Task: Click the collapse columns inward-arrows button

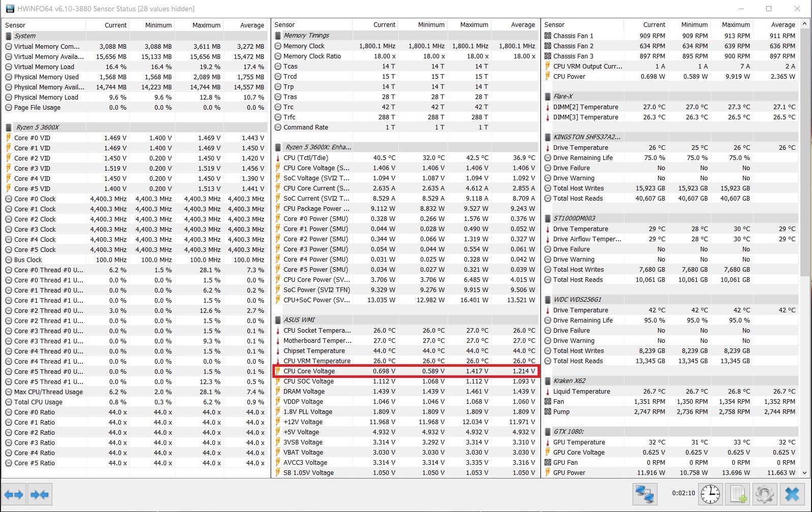Action: tap(40, 494)
